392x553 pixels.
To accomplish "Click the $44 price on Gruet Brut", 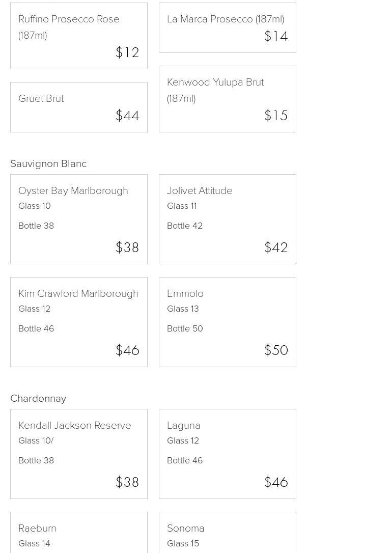I will 127,116.
